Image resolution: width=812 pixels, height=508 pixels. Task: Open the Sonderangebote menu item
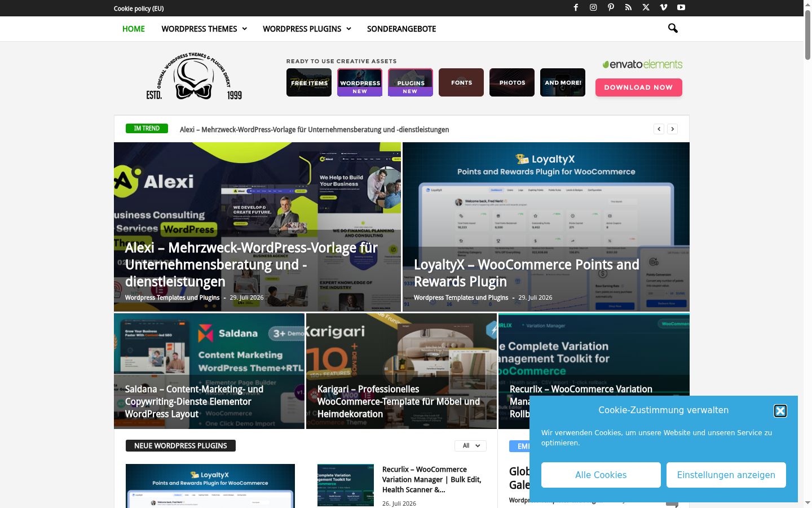click(401, 29)
